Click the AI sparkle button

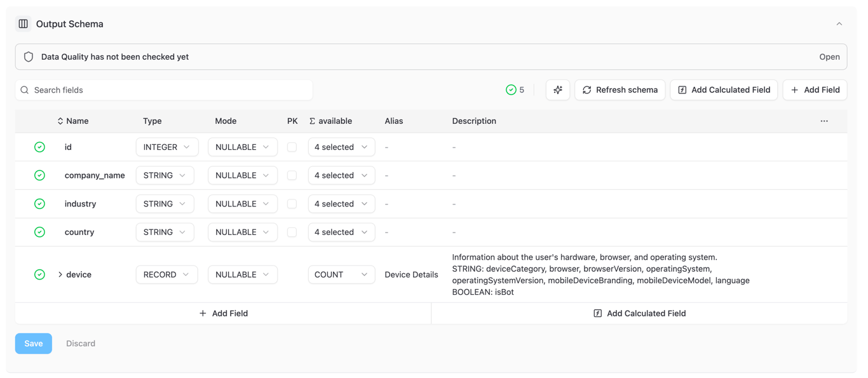coord(558,90)
